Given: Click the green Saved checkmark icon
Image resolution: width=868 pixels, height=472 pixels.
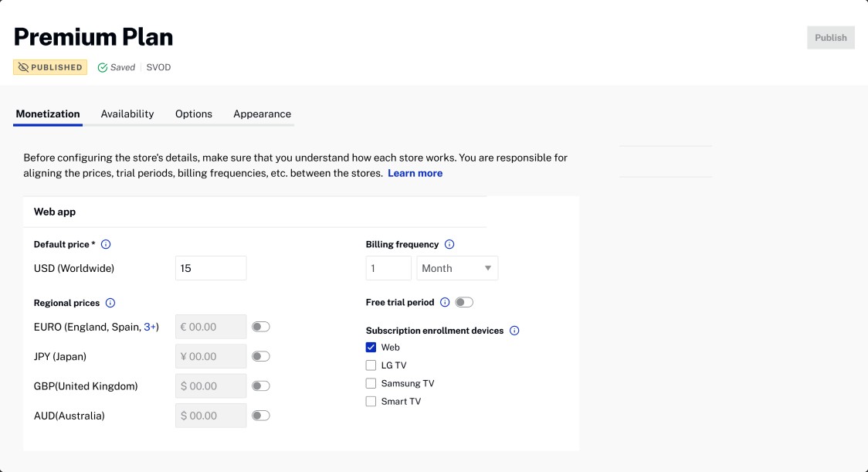Looking at the screenshot, I should coord(103,67).
